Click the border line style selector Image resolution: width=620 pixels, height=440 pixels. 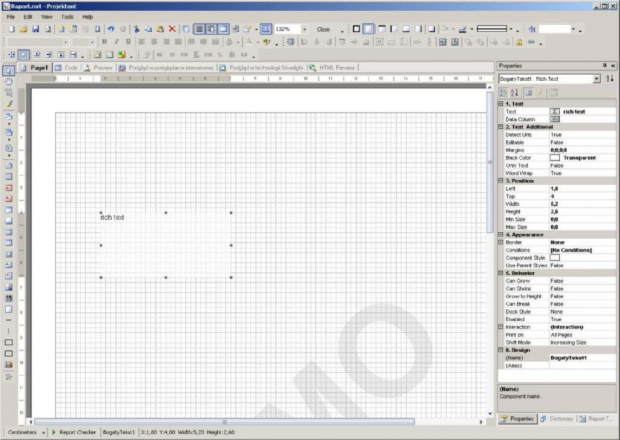(492, 29)
